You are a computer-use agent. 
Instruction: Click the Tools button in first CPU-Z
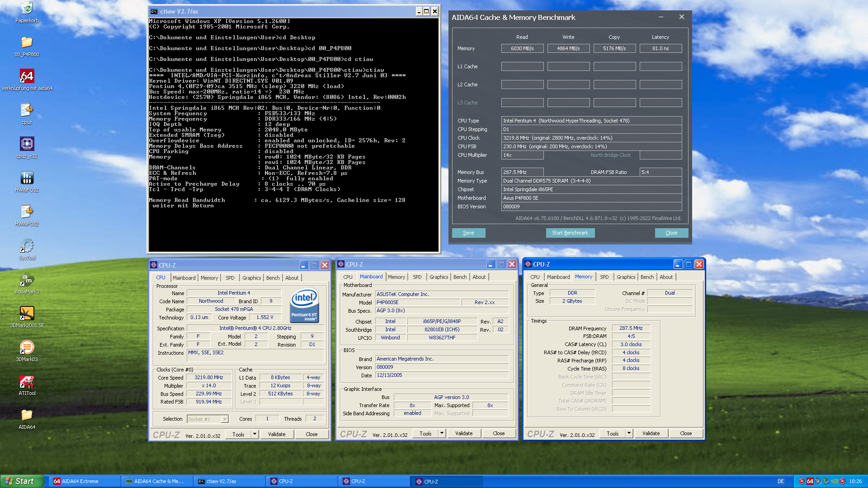tap(239, 434)
